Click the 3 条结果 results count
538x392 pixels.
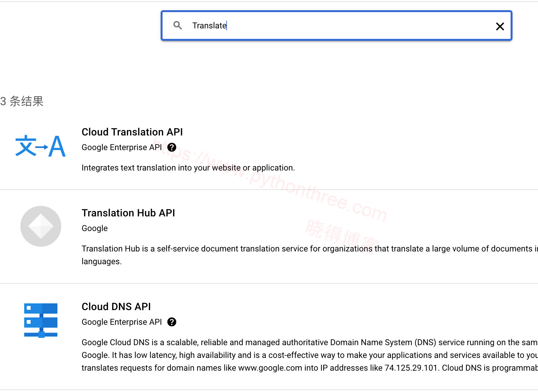coord(22,101)
